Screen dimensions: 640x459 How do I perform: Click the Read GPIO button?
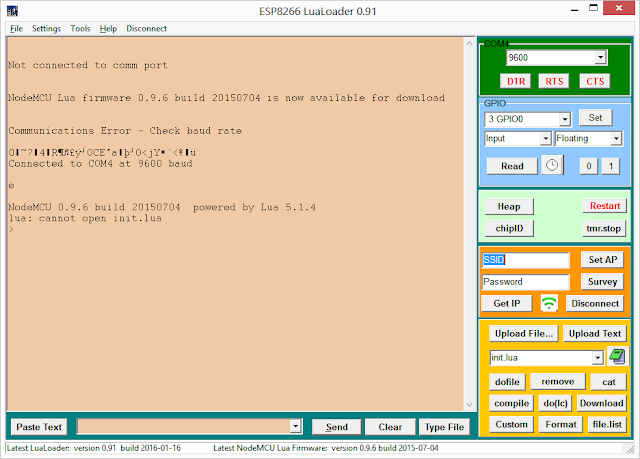click(512, 166)
